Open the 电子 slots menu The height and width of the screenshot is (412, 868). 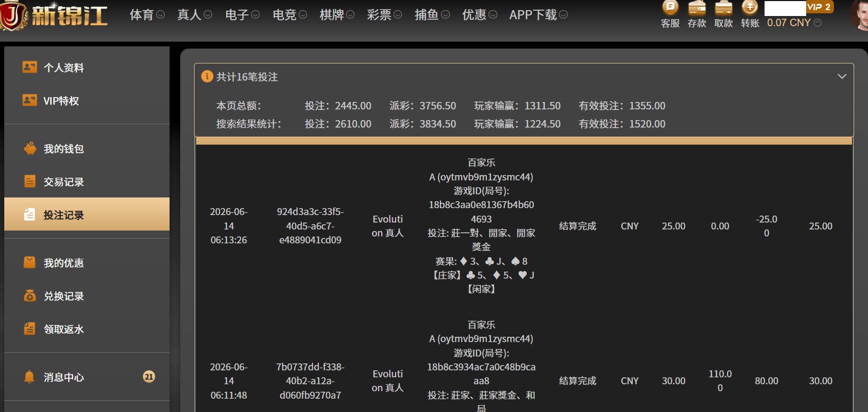point(243,15)
